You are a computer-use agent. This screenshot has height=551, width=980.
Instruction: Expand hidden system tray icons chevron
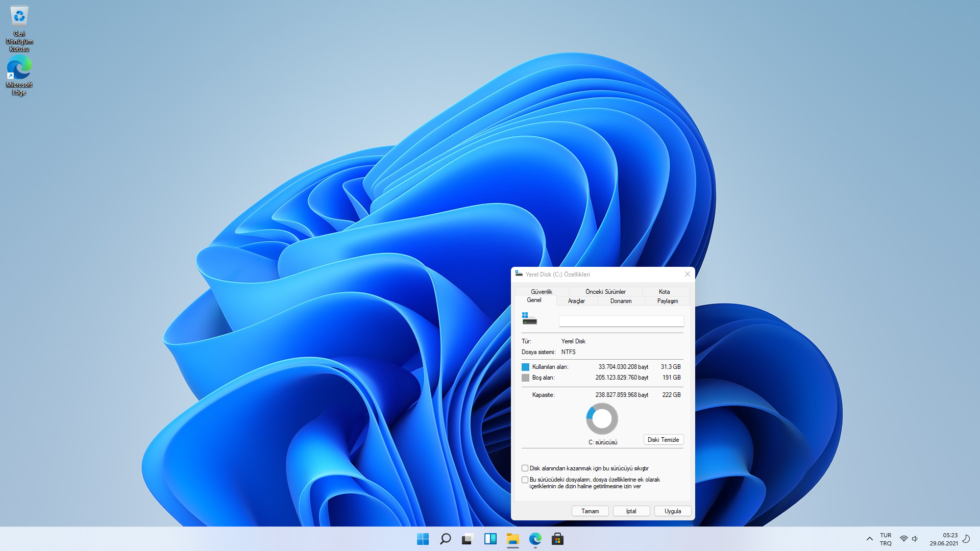click(x=869, y=539)
